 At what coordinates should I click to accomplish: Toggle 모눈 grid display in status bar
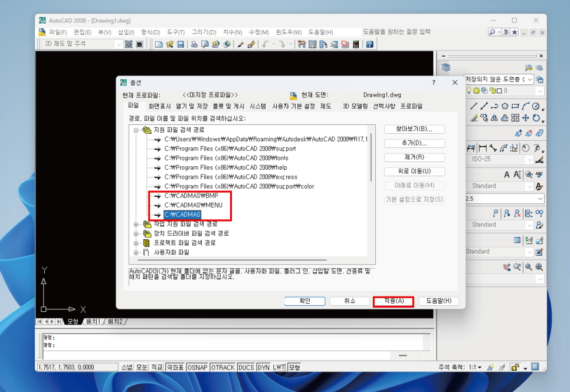pyautogui.click(x=142, y=367)
